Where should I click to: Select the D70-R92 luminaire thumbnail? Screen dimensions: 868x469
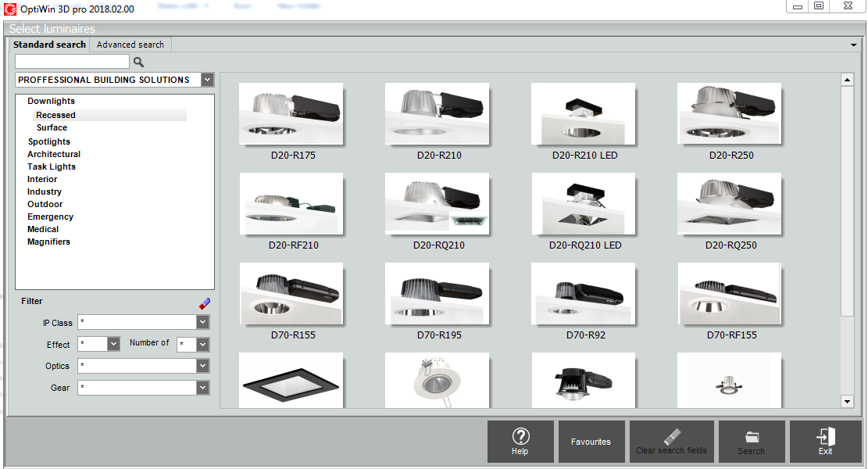coord(583,293)
